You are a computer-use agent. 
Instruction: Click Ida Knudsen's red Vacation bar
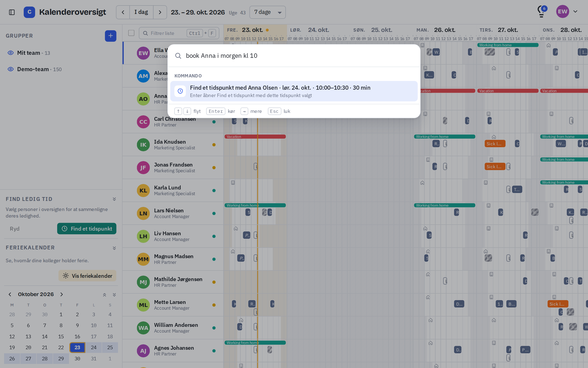tap(255, 137)
